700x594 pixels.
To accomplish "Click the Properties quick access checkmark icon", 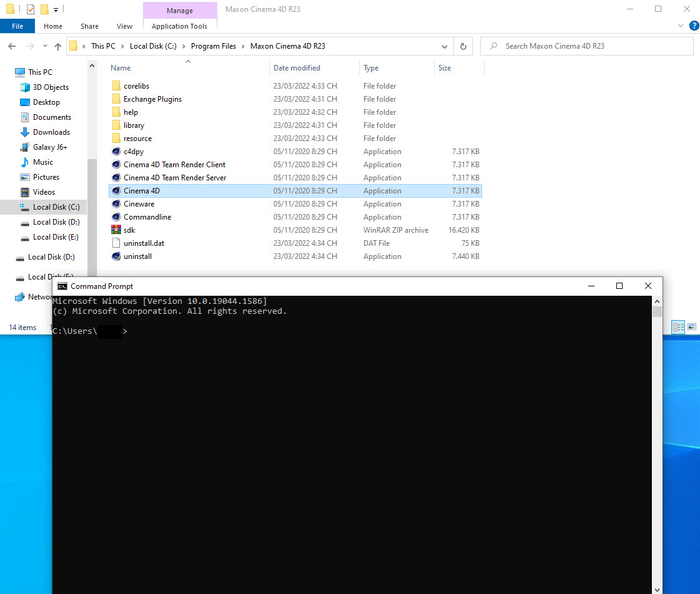I will pos(31,9).
